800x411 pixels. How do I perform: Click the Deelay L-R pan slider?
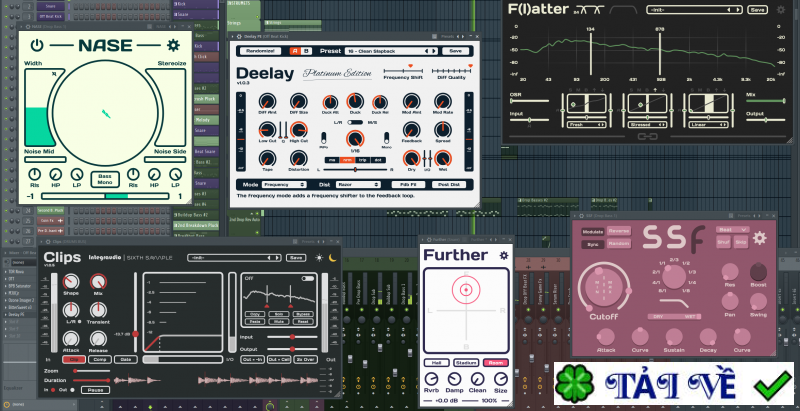click(x=355, y=169)
